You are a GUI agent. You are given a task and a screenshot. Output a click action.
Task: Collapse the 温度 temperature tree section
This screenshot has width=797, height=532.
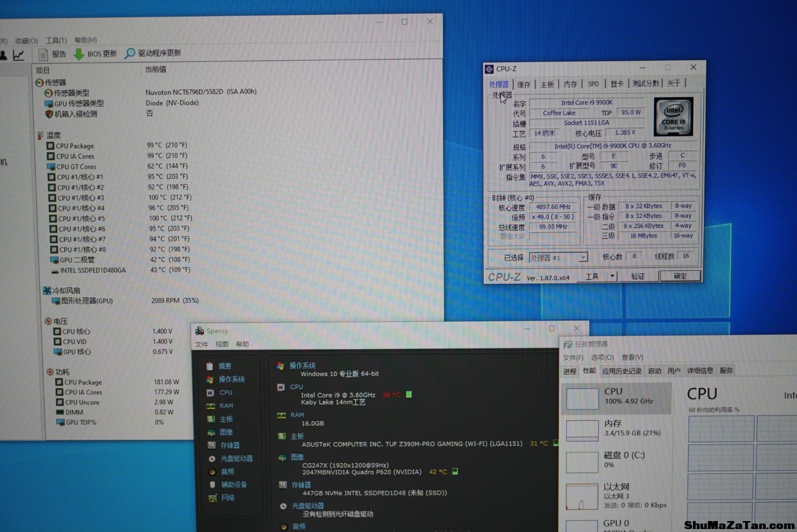coord(40,135)
